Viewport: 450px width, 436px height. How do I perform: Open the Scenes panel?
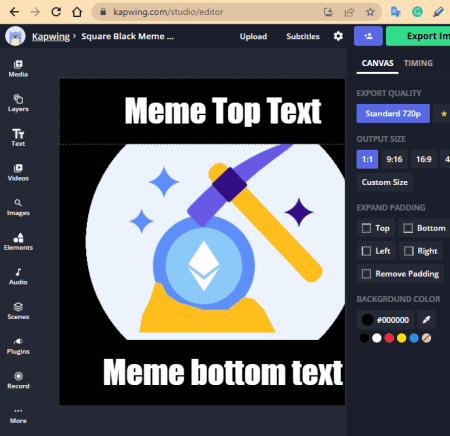pyautogui.click(x=18, y=311)
